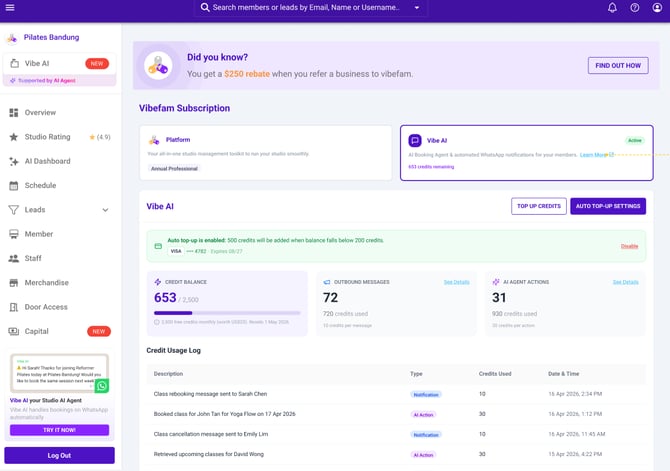Open the search filter dropdown arrow
This screenshot has width=670, height=471.
pos(417,8)
